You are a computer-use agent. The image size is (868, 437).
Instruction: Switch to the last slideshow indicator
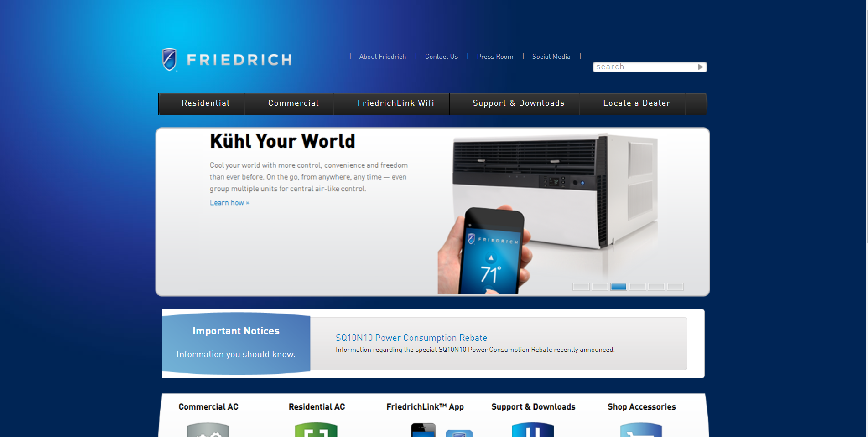(x=675, y=287)
